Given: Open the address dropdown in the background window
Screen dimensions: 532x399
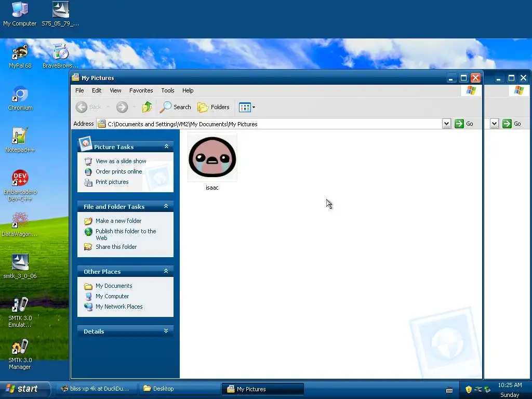Looking at the screenshot, I should coord(495,124).
